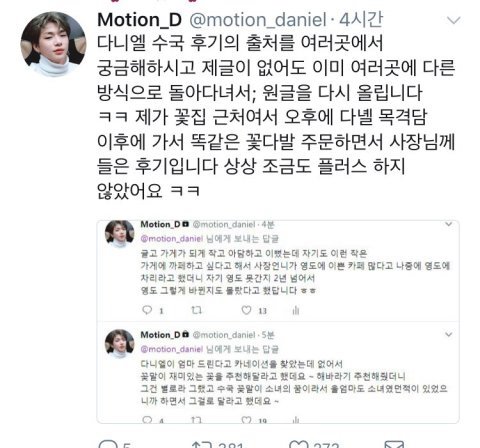The width and height of the screenshot is (480, 448).
Task: Expand options chevron on first quoted reply
Action: (x=449, y=224)
